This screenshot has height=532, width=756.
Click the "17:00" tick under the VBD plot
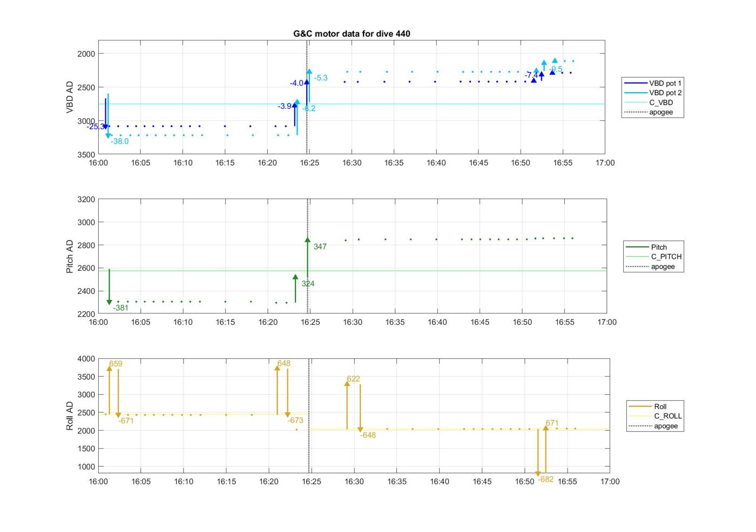point(605,163)
